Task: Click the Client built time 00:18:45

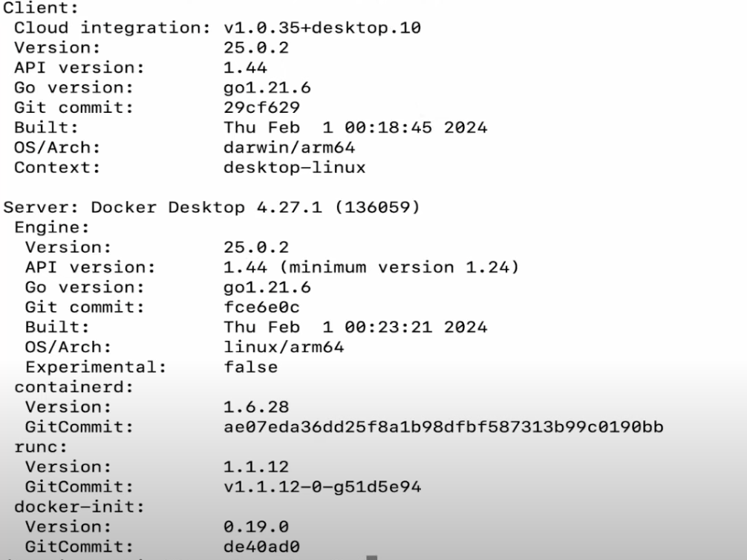Action: [x=388, y=128]
